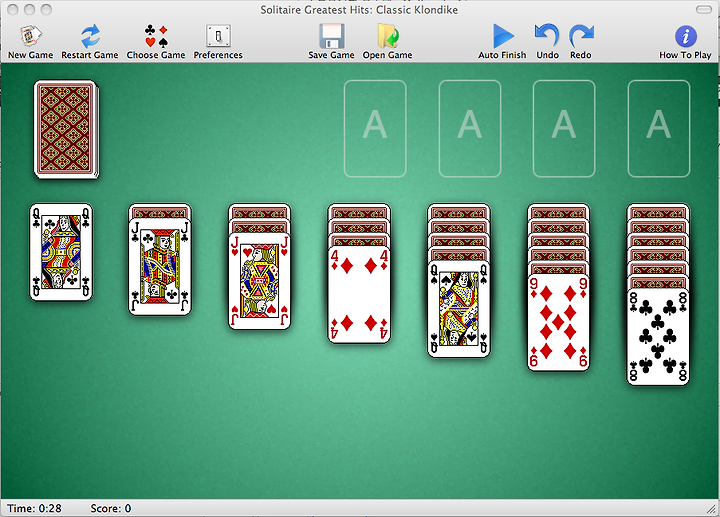Open the Choose Game selector

(x=156, y=42)
